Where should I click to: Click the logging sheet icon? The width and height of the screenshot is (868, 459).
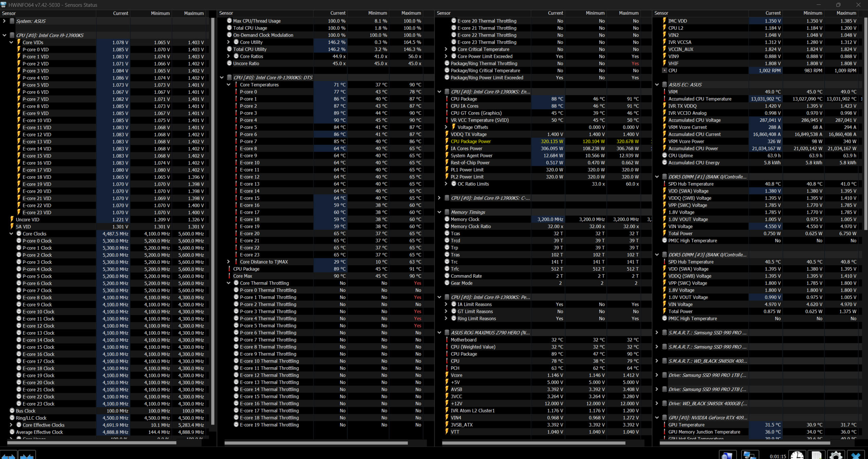pyautogui.click(x=816, y=455)
